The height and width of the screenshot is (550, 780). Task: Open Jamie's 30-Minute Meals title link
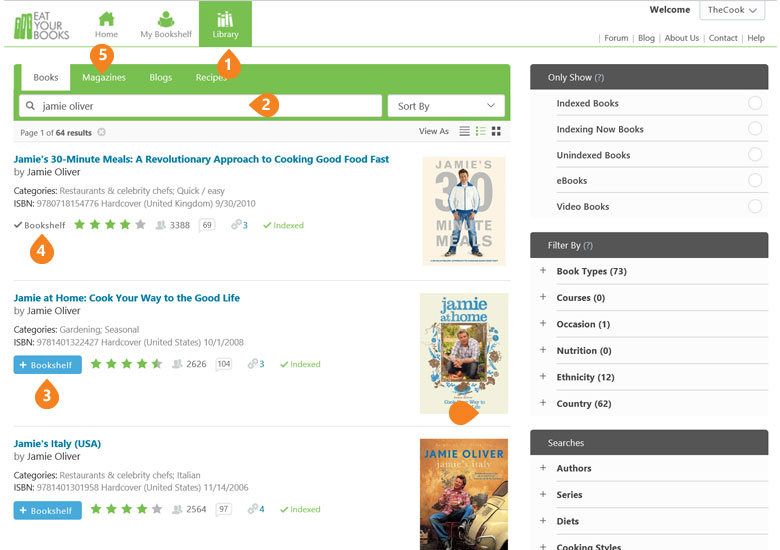(x=201, y=159)
